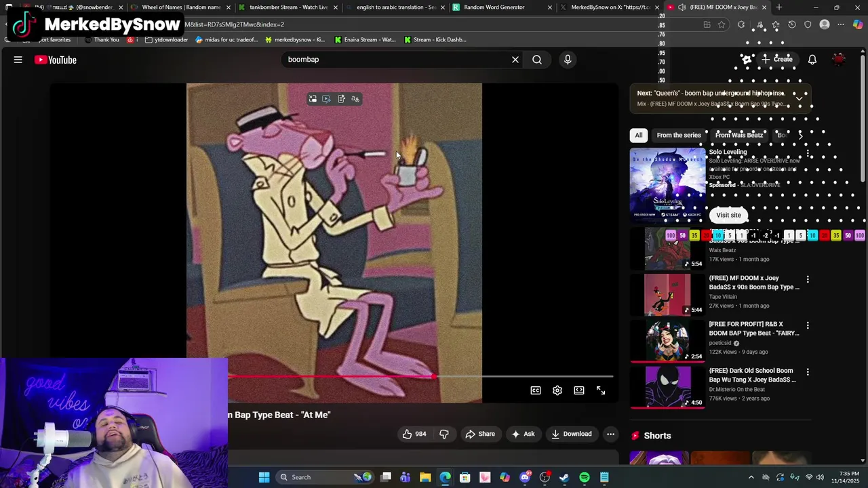The width and height of the screenshot is (868, 488).
Task: Close the MF DOOM YouTube tab
Action: point(764,7)
